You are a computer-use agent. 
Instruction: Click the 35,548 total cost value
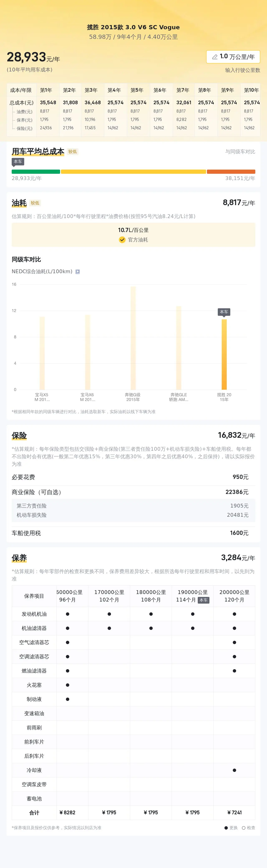point(48,102)
